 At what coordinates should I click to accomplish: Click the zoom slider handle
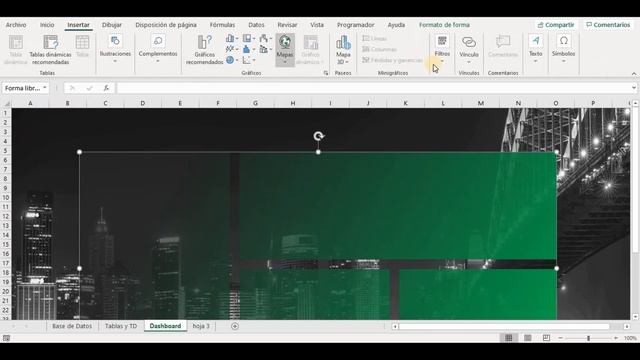(588, 338)
